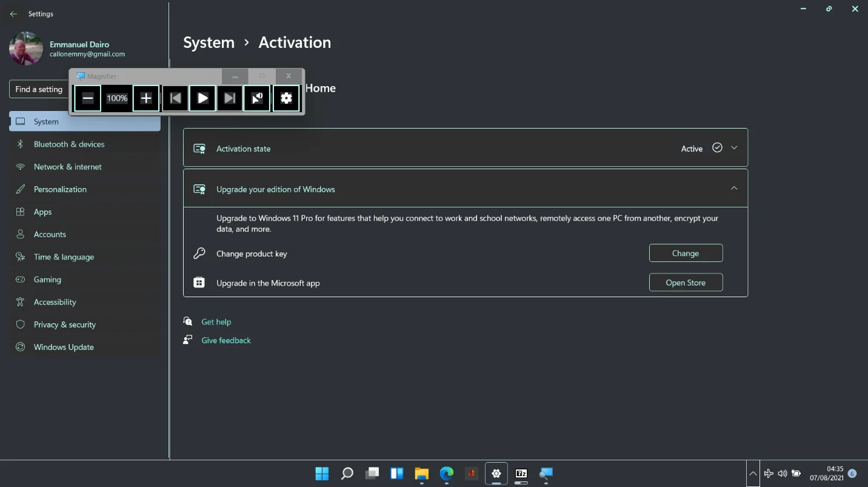Open Give feedback link
Image resolution: width=868 pixels, height=487 pixels.
(226, 340)
